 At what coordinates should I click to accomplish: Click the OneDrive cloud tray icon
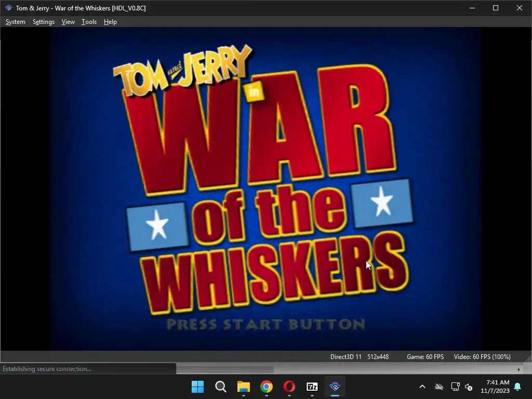click(439, 387)
